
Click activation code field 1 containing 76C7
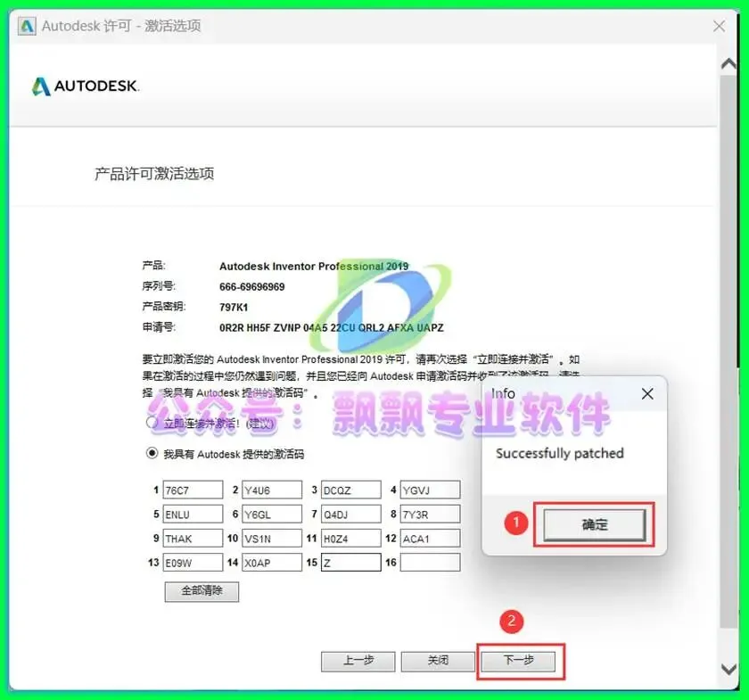[x=193, y=490]
